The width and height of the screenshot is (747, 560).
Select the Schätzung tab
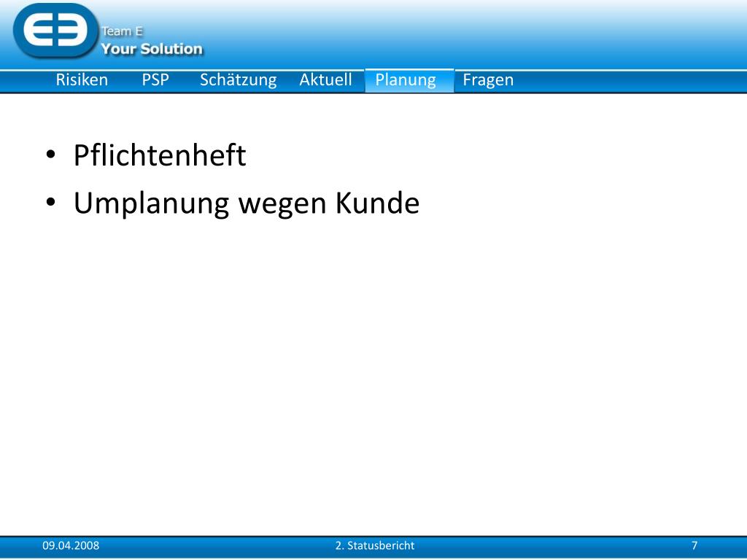pos(239,80)
